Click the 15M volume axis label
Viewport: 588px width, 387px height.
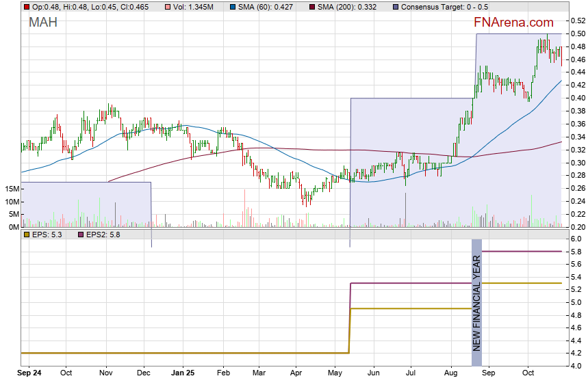click(x=11, y=188)
